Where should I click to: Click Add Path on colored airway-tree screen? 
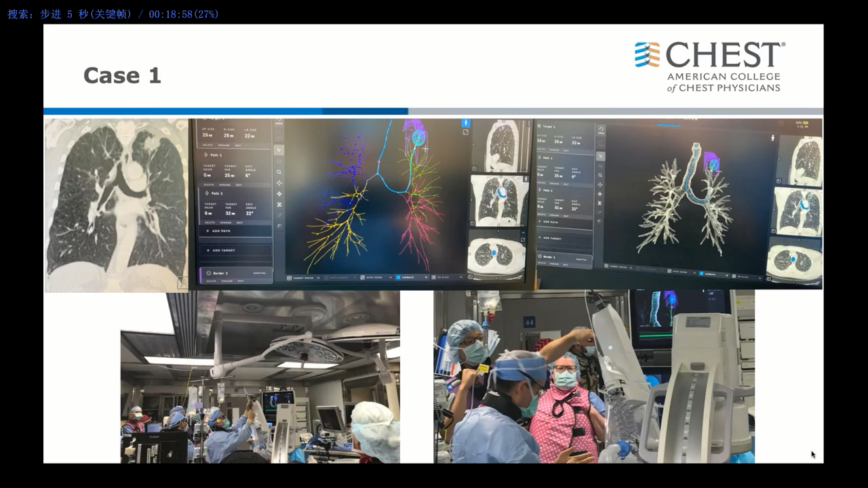[236, 231]
